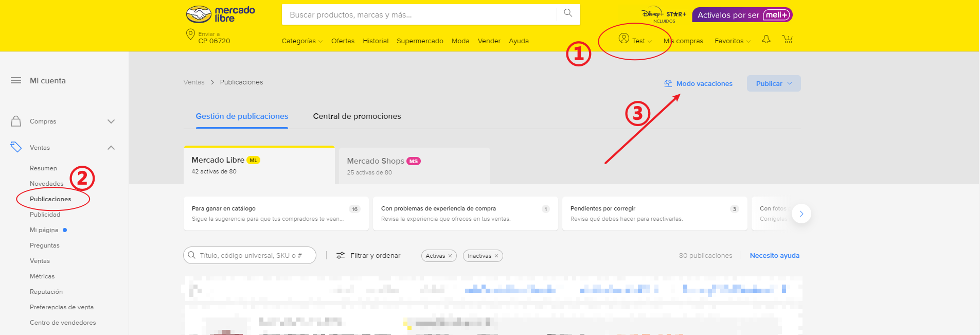Click the Mercado Libre logo
Viewport: 980px width, 335px height.
pyautogui.click(x=220, y=14)
